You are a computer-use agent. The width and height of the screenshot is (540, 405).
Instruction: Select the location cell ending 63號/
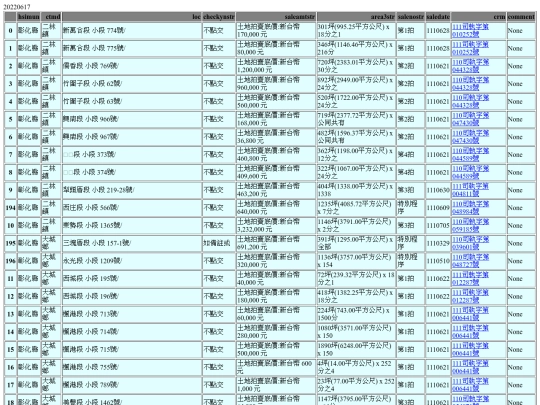[132, 102]
